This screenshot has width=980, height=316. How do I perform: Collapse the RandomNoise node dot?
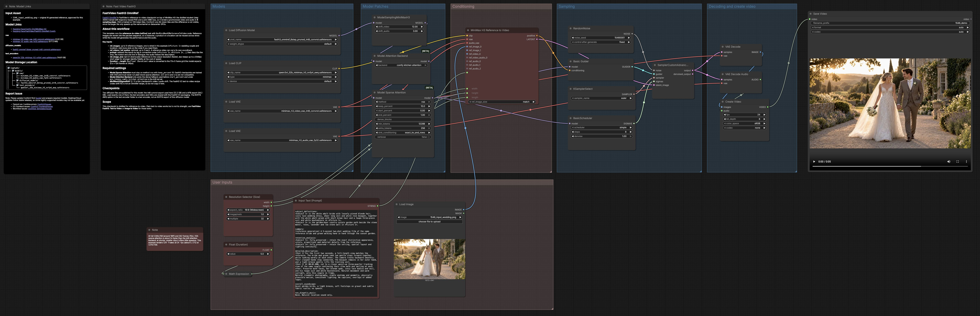(571, 28)
